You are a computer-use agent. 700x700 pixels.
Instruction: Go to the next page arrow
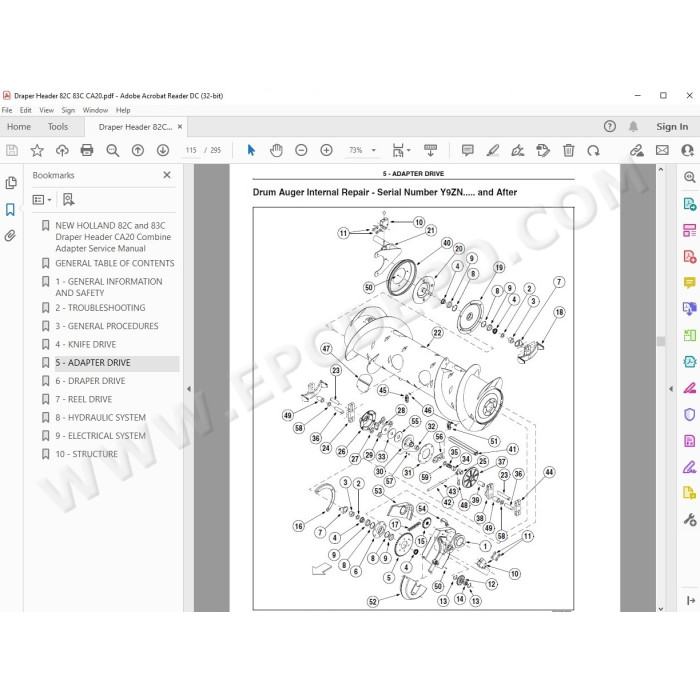coord(163,150)
